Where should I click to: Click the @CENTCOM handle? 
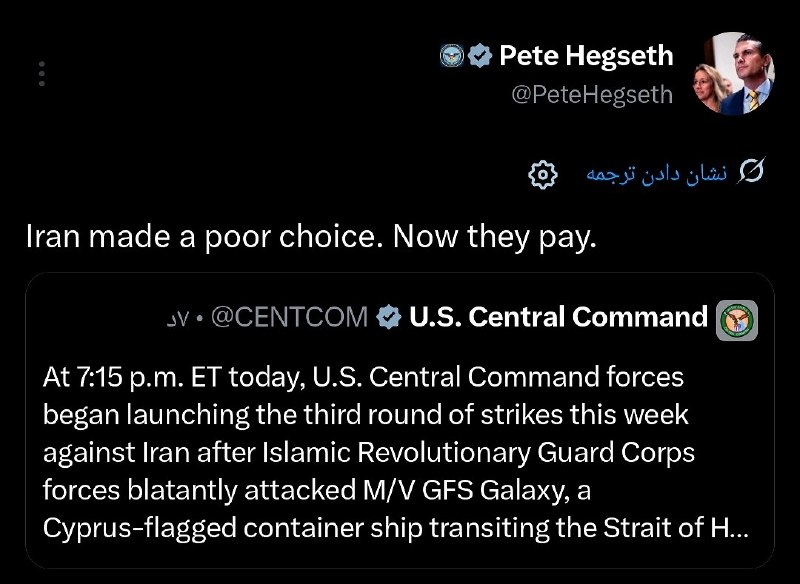pyautogui.click(x=289, y=317)
